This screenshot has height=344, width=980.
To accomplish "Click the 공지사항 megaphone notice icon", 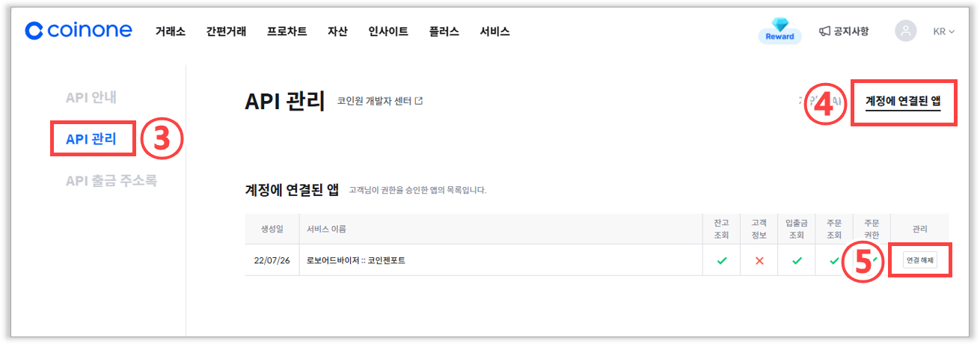I will coord(825,31).
